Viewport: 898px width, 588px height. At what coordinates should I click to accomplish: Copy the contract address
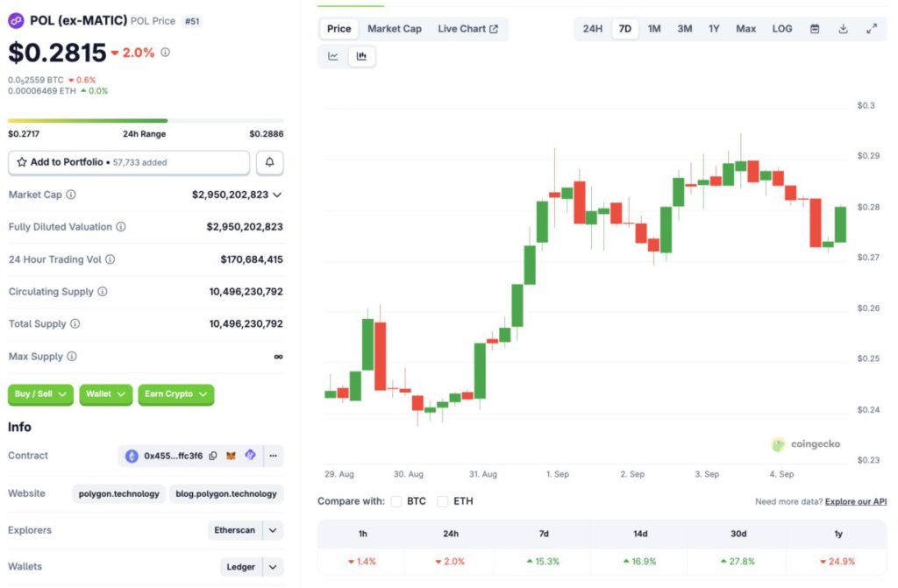coord(213,456)
